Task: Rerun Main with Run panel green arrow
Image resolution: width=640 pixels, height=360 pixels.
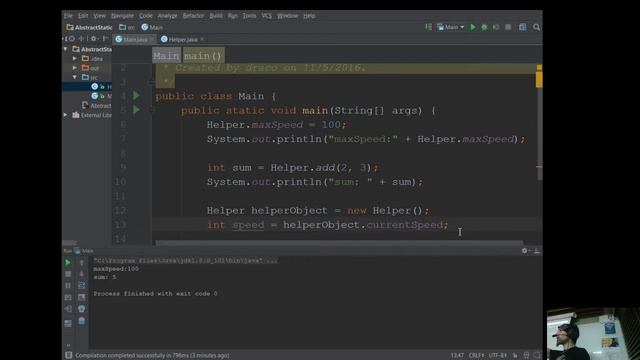Action: coord(68,262)
